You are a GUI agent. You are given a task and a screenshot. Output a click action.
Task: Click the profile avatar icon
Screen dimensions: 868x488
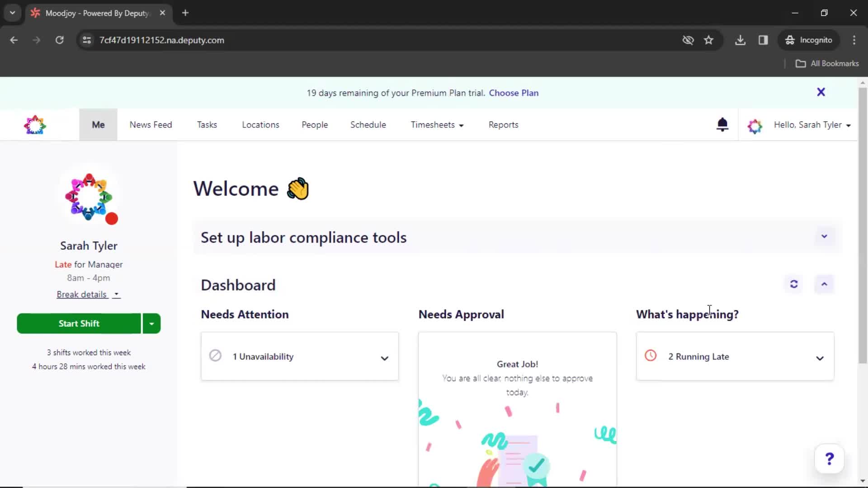pos(754,125)
